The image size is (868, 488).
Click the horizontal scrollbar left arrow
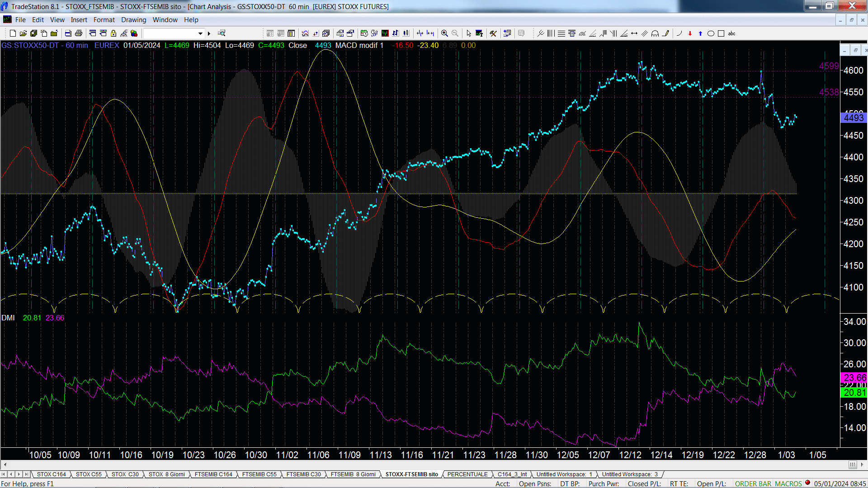coord(5,465)
